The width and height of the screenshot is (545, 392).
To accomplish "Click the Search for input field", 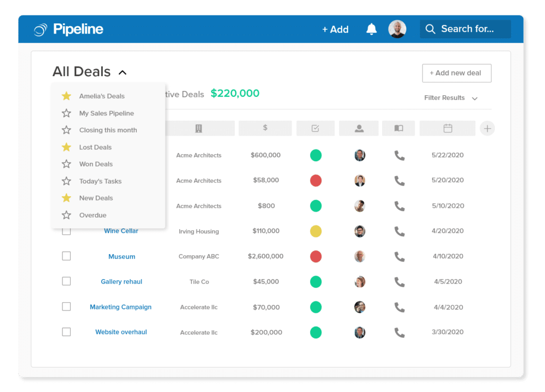I will point(465,29).
